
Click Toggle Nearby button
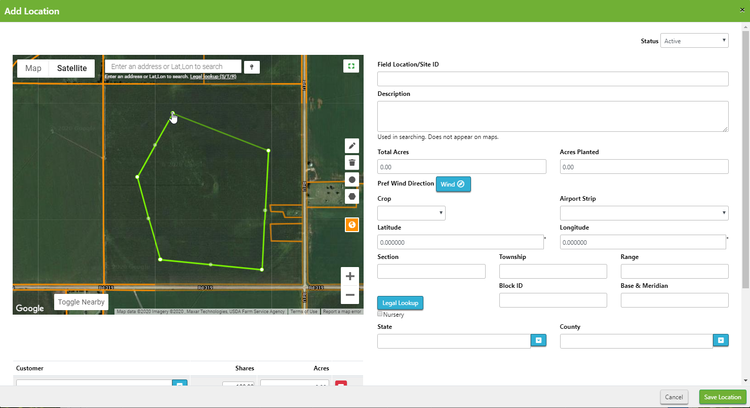81,302
